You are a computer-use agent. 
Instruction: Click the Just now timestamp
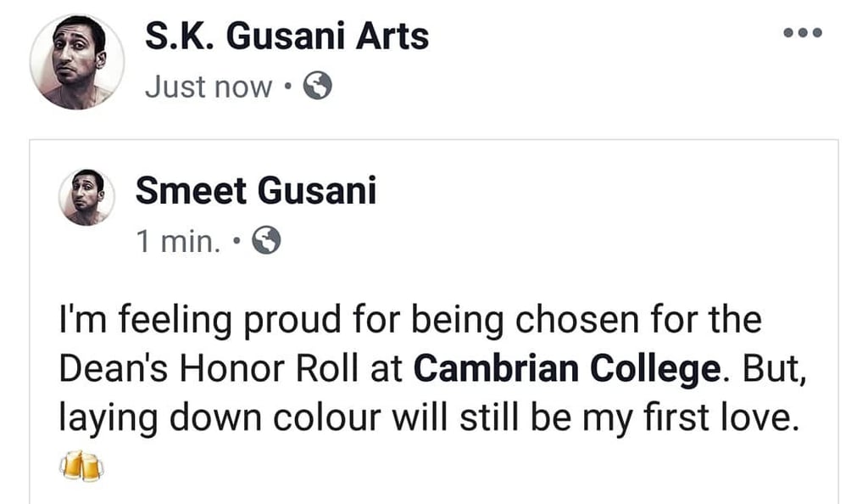coord(208,86)
